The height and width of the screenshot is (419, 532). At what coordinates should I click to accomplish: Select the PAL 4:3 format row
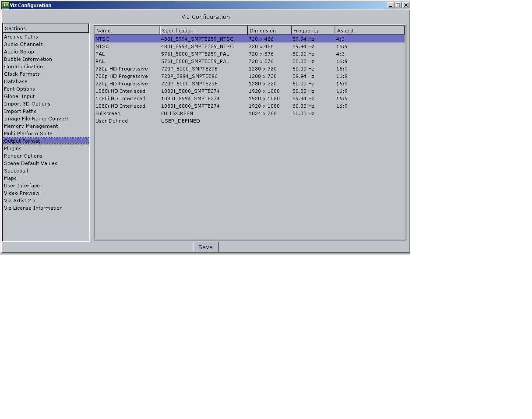coord(175,53)
